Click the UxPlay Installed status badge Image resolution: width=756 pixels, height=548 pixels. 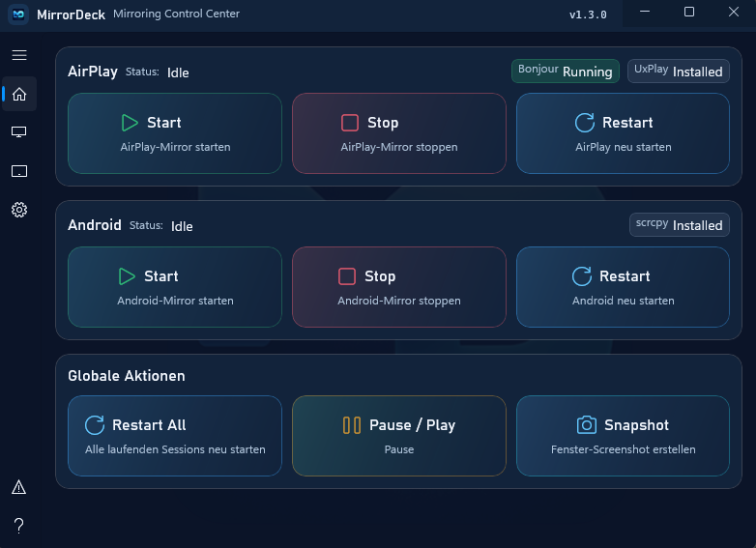(679, 72)
